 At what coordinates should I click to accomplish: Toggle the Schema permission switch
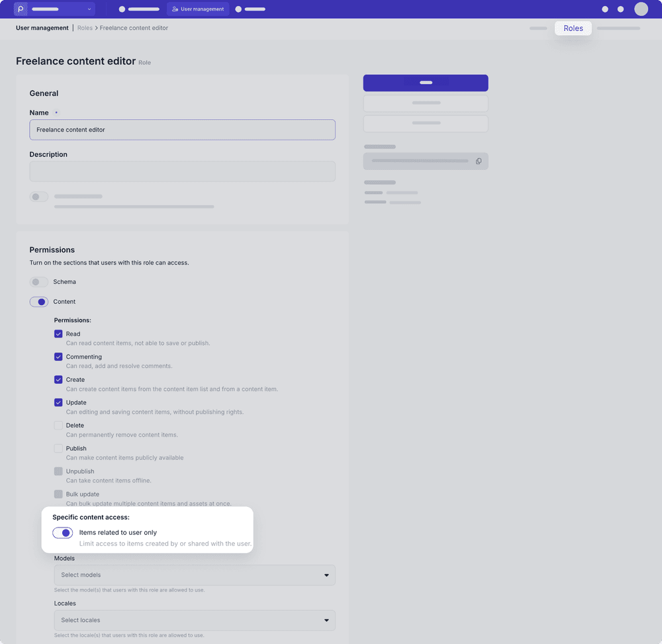(39, 282)
